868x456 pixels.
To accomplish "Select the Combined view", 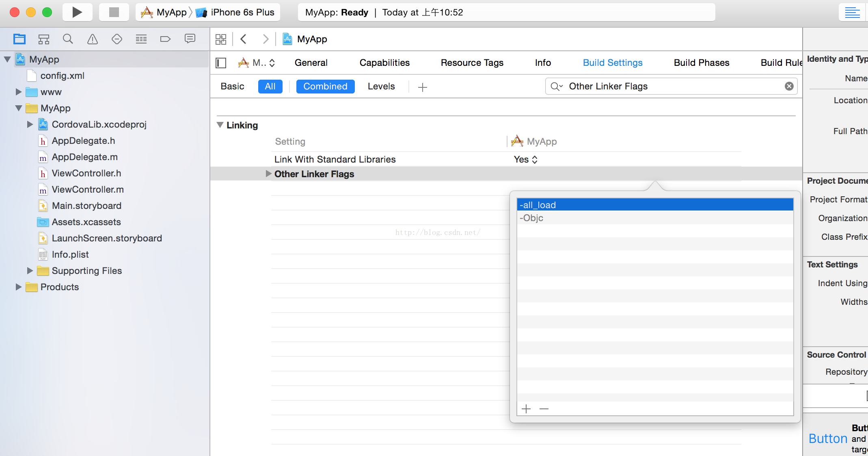I will coord(325,86).
